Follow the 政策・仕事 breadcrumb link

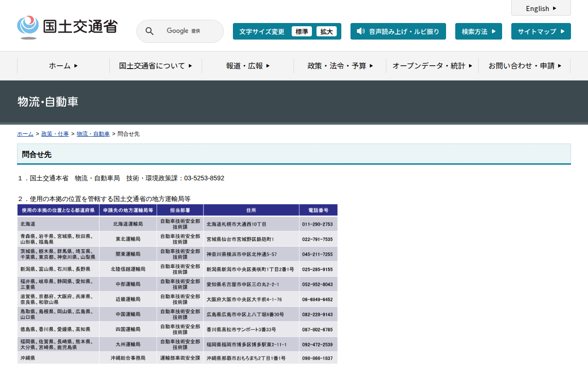pyautogui.click(x=55, y=134)
